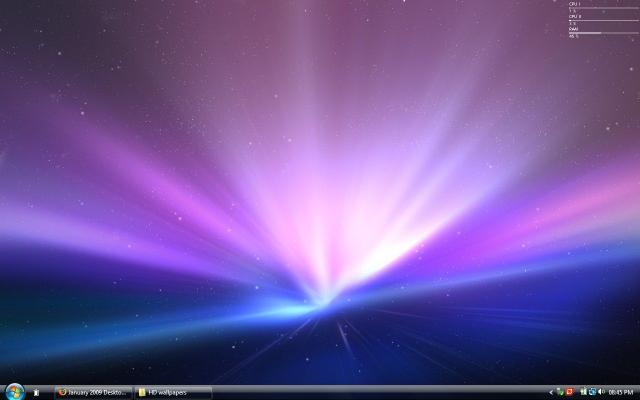The height and width of the screenshot is (400, 640).
Task: Switch to the January 2009 Desktop Firefox window
Action: tap(93, 393)
